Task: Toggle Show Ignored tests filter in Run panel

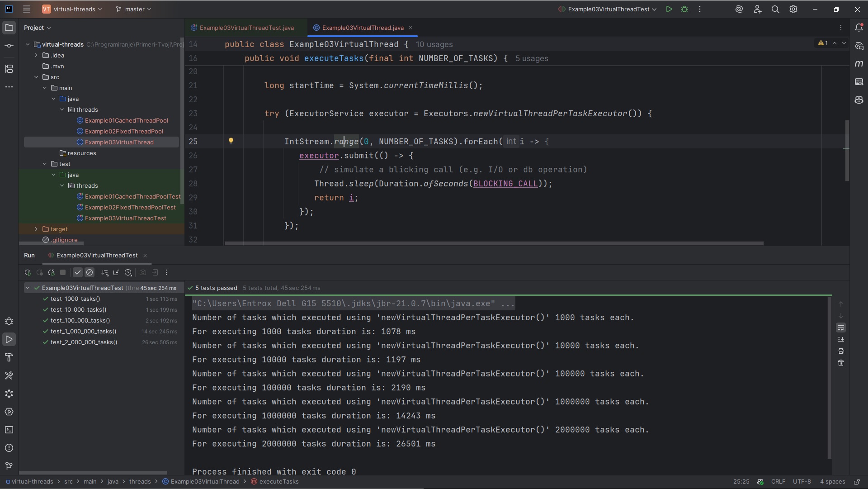Action: coord(90,272)
